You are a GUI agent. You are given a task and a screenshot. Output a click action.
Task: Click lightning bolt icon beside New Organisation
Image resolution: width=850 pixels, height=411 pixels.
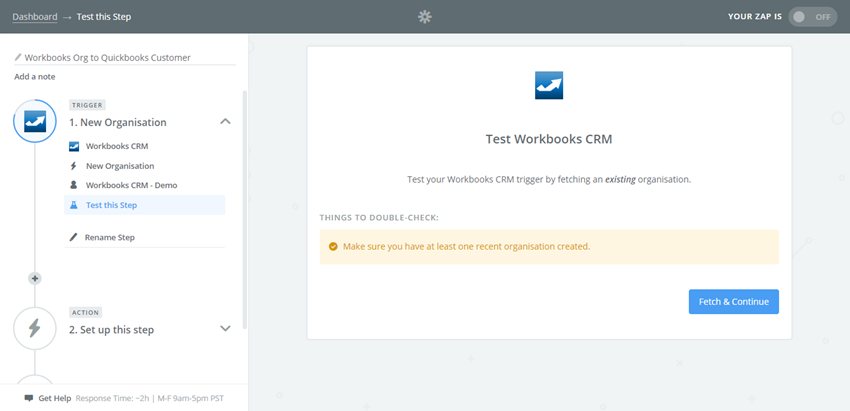74,166
